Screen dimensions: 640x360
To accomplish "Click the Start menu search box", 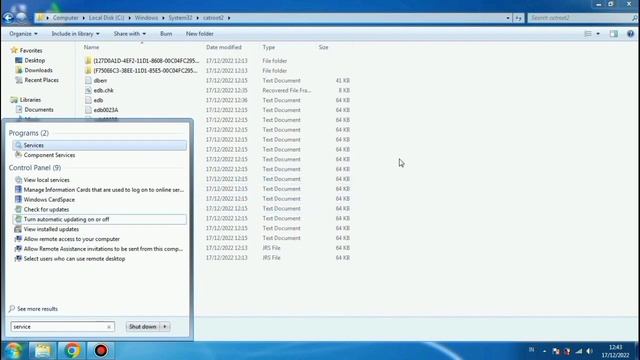I will (59, 327).
